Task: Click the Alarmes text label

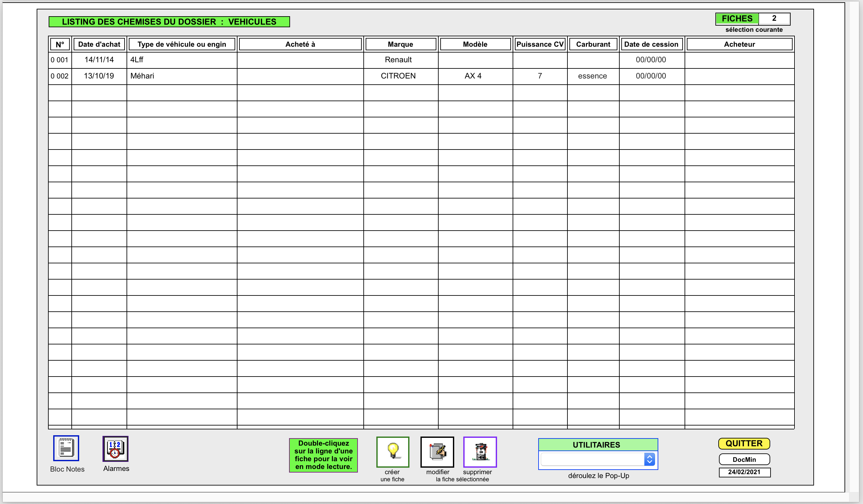Action: click(x=116, y=468)
